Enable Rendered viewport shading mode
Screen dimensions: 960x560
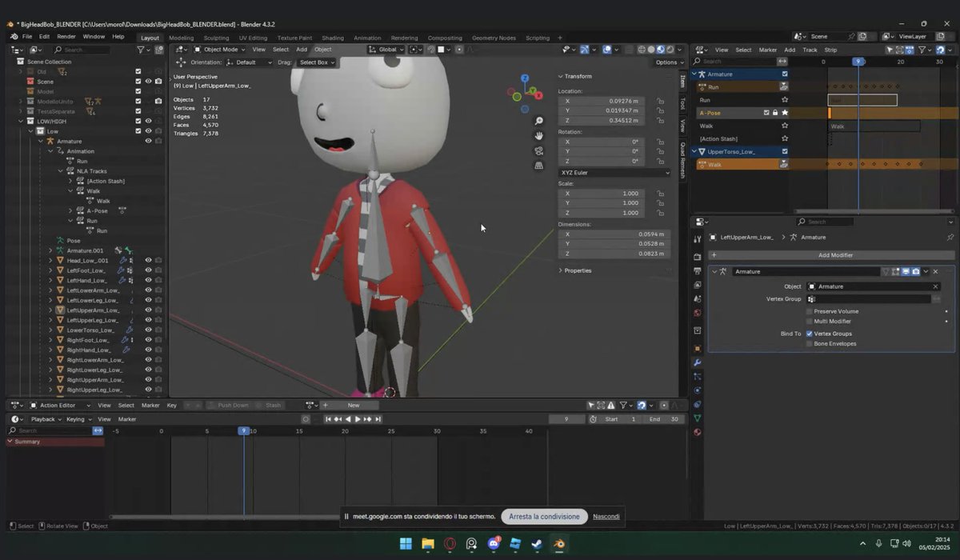click(670, 49)
